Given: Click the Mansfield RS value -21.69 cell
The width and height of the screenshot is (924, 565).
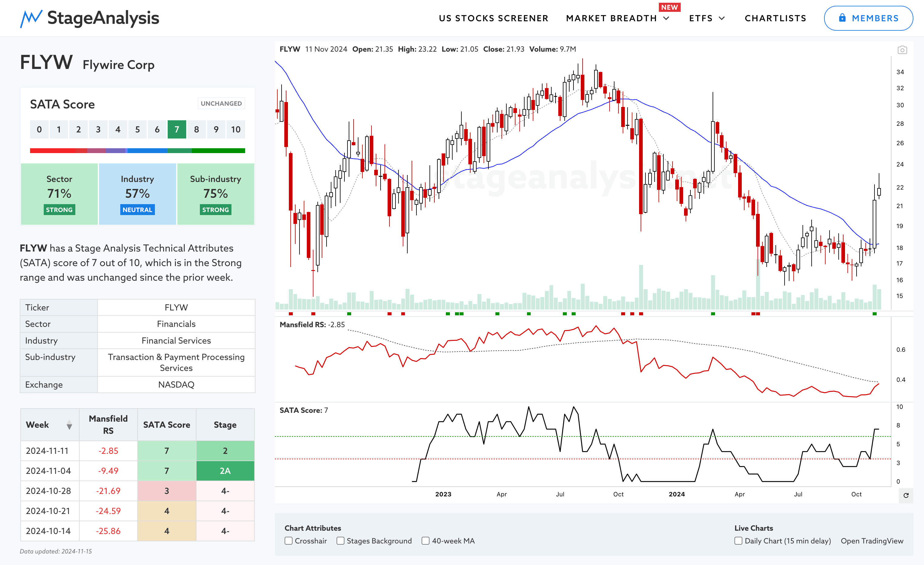Looking at the screenshot, I should point(108,491).
